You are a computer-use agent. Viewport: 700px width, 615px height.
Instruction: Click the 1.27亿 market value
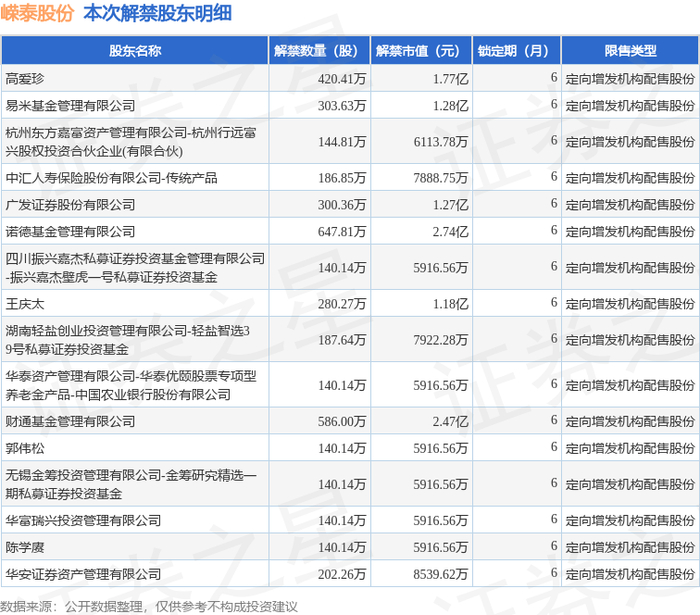coord(450,205)
